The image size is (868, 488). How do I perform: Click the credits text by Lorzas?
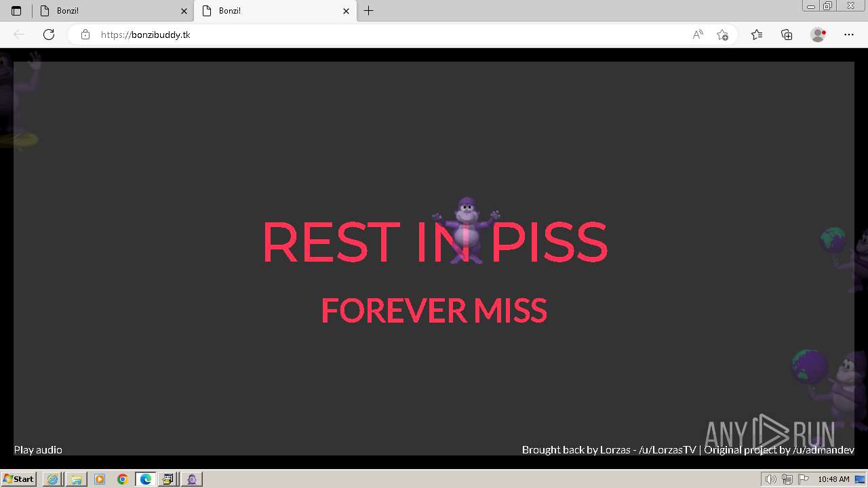click(x=688, y=449)
